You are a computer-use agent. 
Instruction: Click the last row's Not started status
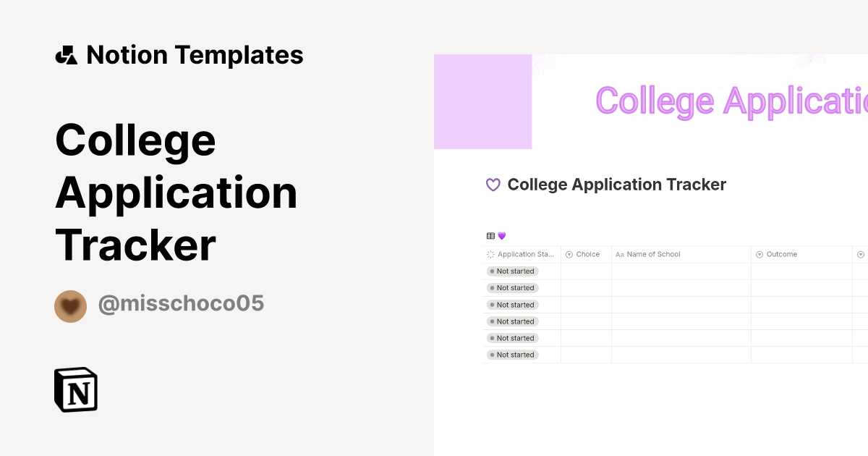point(512,355)
